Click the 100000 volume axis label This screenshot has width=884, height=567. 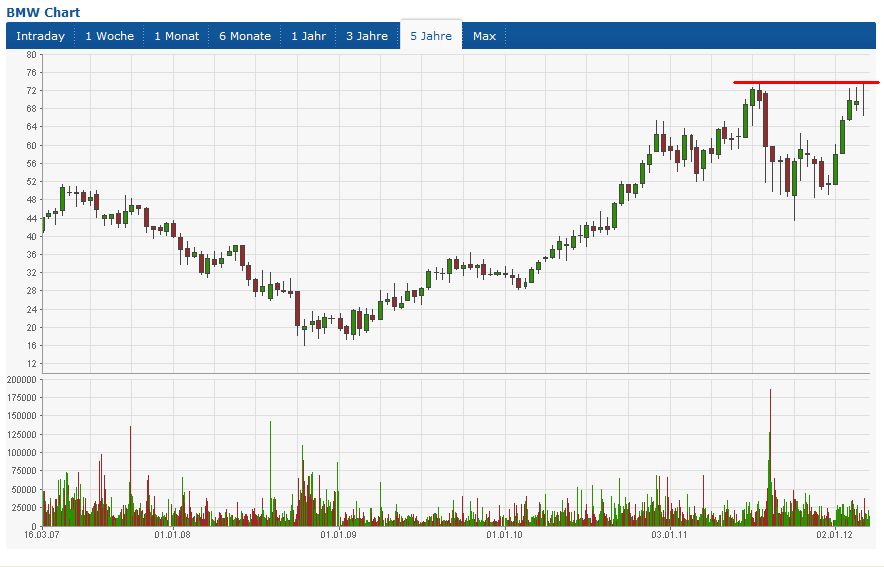coord(21,453)
